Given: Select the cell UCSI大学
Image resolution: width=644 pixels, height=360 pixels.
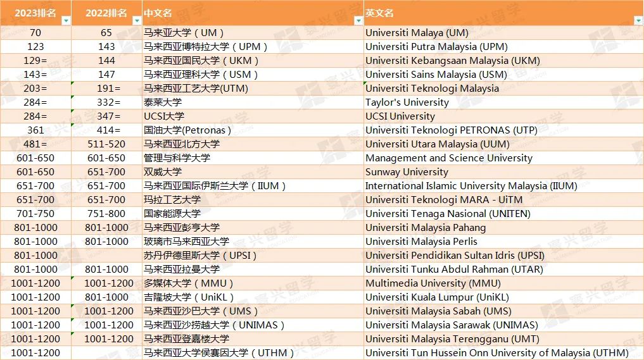Looking at the screenshot, I should (253, 116).
